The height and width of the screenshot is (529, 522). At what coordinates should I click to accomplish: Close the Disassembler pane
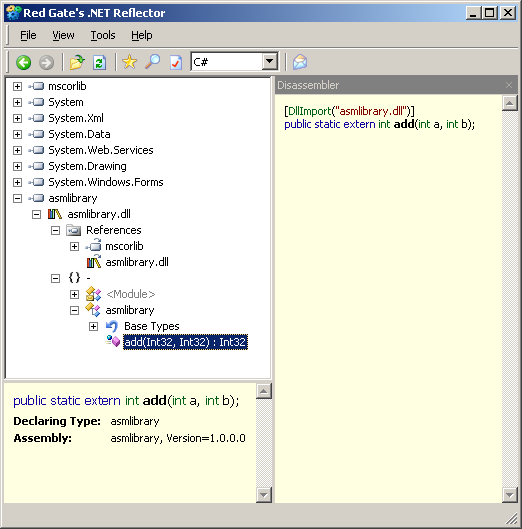[509, 85]
